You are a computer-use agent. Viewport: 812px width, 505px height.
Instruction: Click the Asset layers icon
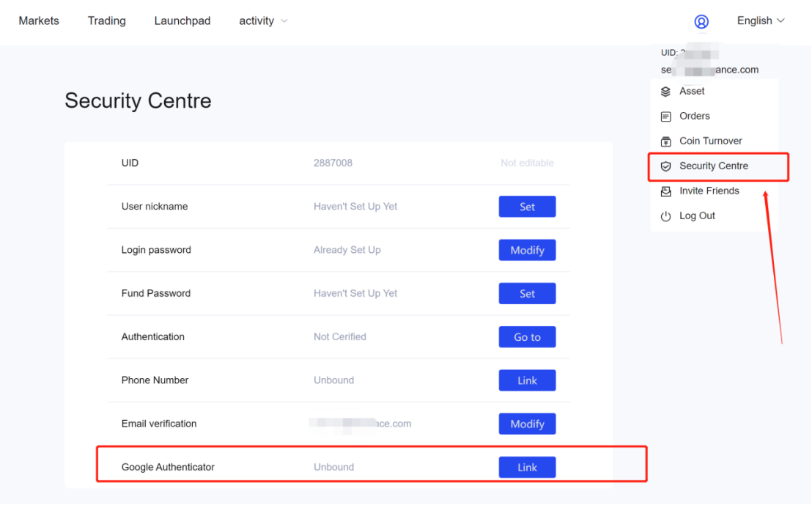(x=665, y=92)
